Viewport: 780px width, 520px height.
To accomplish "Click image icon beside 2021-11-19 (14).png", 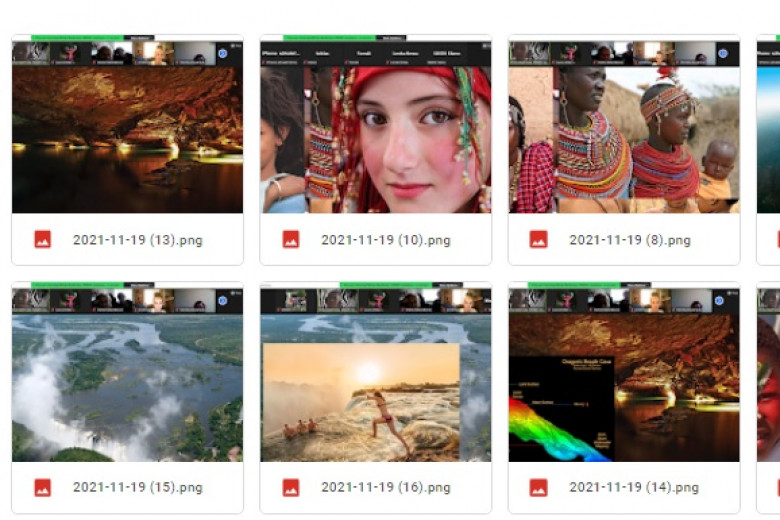I will [x=539, y=487].
